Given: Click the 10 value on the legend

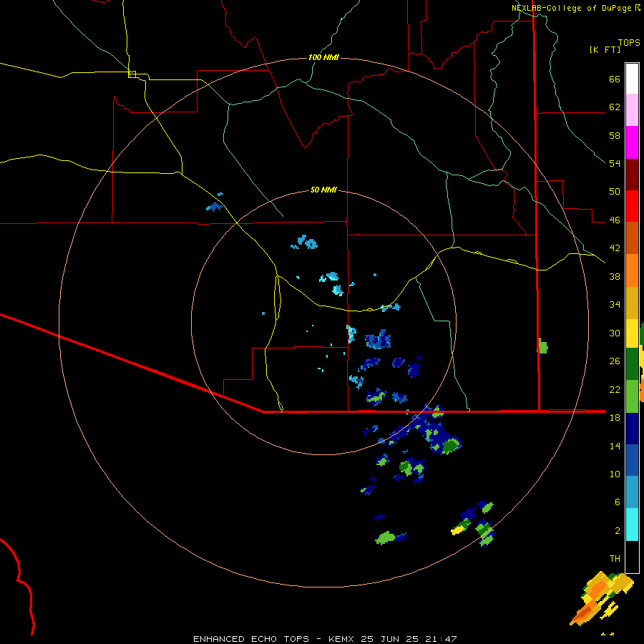Looking at the screenshot, I should pos(615,474).
